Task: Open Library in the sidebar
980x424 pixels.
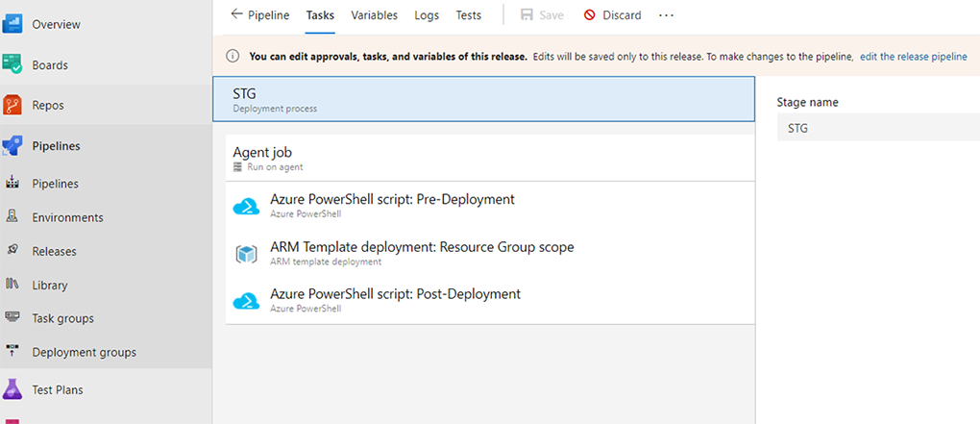Action: coord(49,286)
